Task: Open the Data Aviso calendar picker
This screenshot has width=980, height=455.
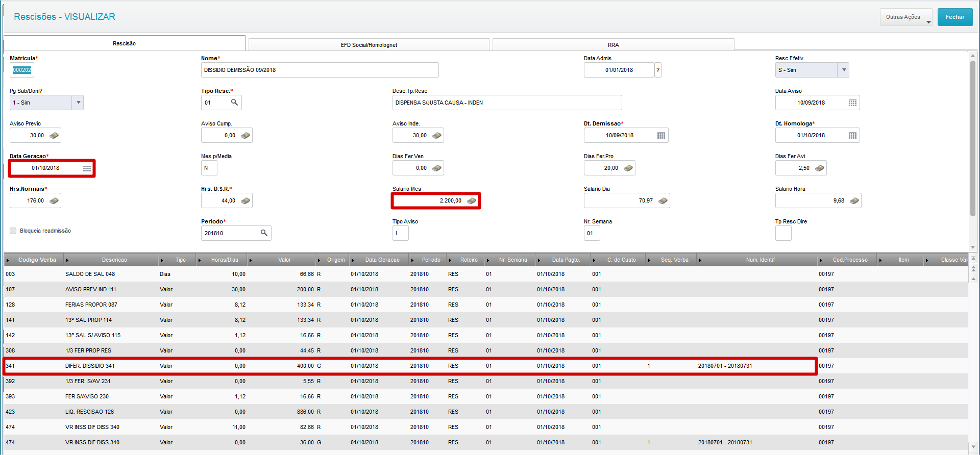Action: [852, 103]
